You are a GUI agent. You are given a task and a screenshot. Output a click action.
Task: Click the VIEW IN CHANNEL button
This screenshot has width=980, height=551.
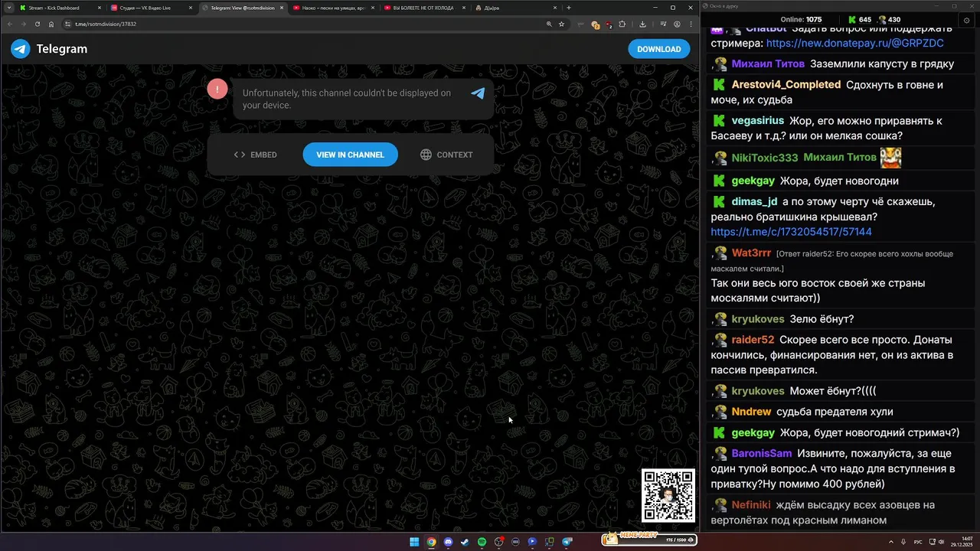350,155
